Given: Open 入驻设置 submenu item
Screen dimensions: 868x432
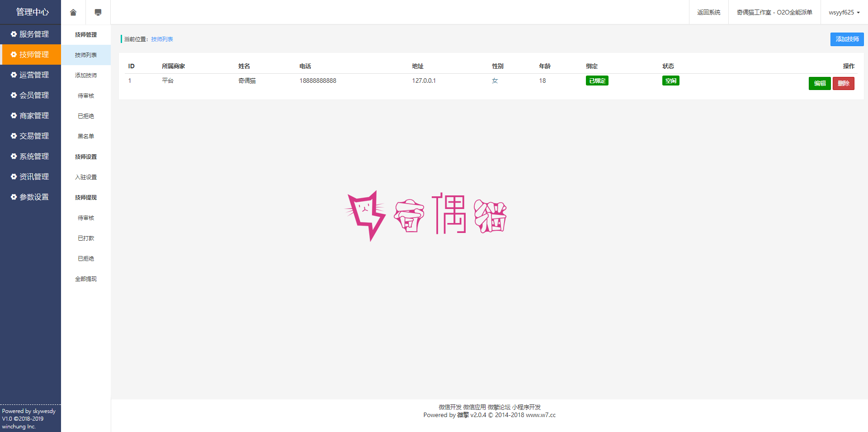Looking at the screenshot, I should [86, 177].
